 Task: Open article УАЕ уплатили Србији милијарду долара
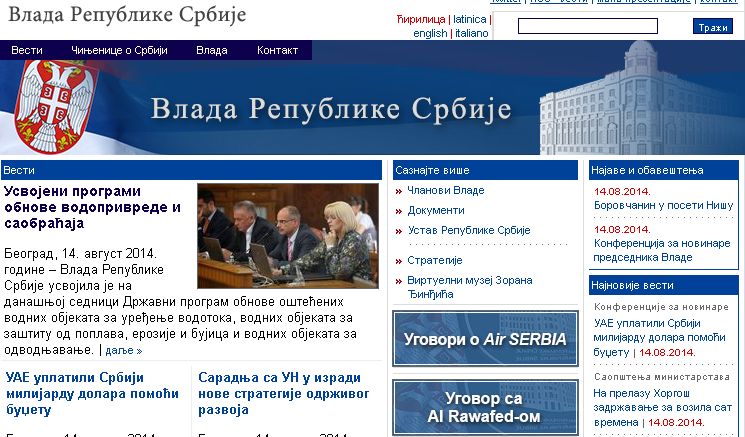point(92,393)
